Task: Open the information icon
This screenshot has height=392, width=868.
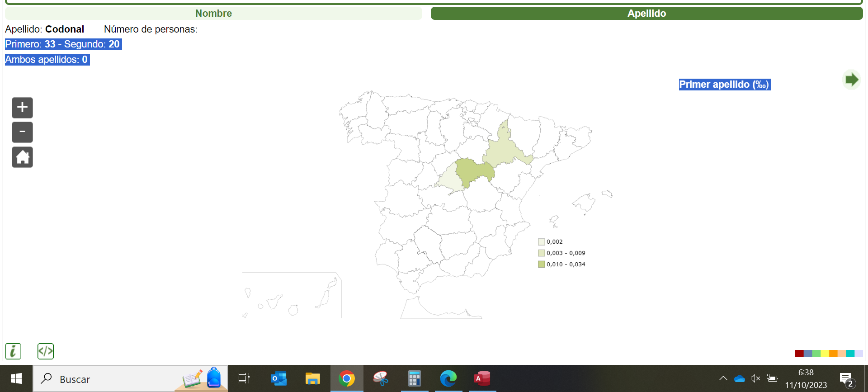Action: (13, 351)
